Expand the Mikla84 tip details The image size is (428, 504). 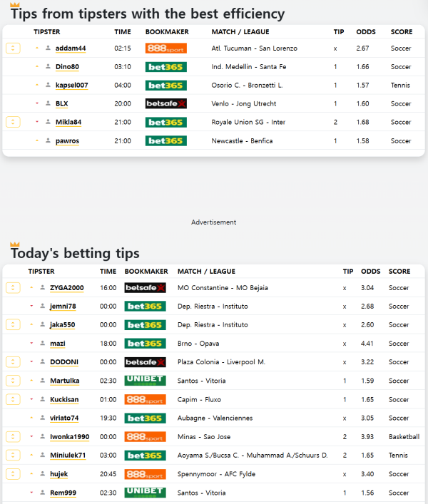click(x=13, y=123)
